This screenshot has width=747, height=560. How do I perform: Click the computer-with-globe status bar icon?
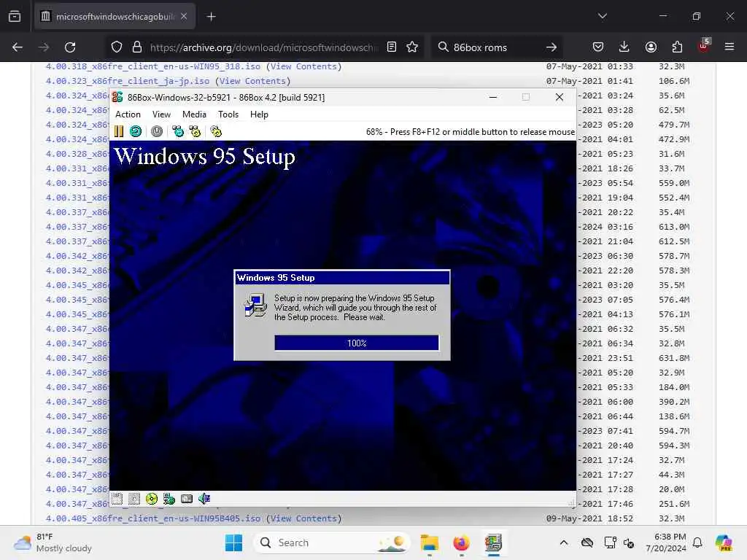click(x=169, y=499)
